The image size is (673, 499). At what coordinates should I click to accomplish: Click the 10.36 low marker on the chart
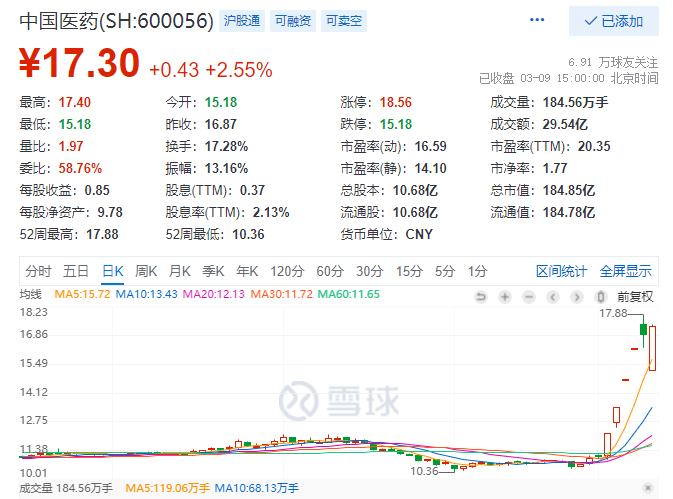point(424,471)
